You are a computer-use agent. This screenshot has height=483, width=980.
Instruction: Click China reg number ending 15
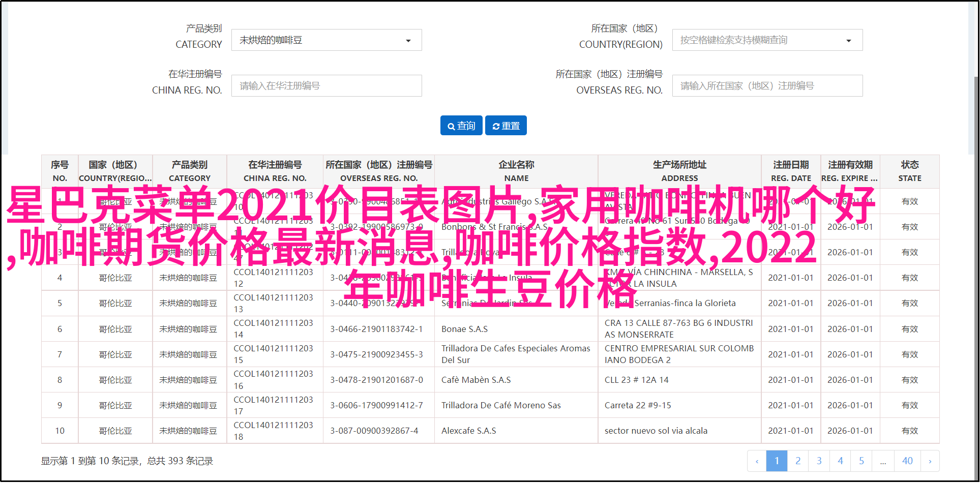(273, 354)
